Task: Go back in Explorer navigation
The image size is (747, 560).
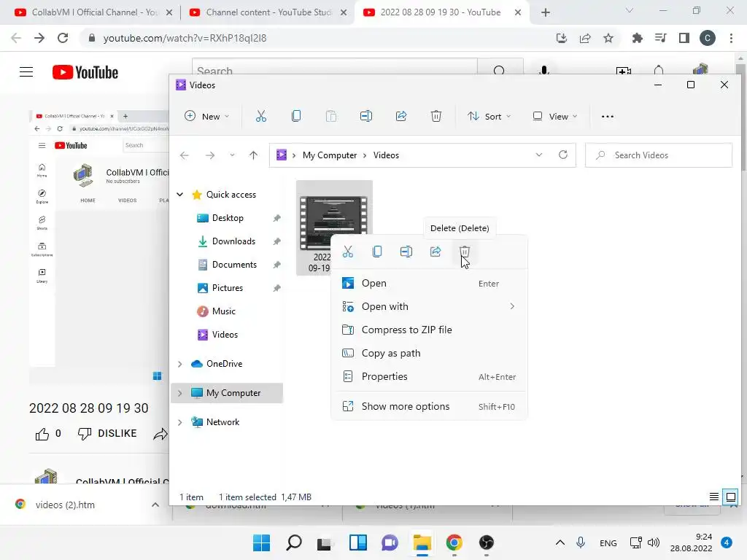Action: click(x=185, y=155)
